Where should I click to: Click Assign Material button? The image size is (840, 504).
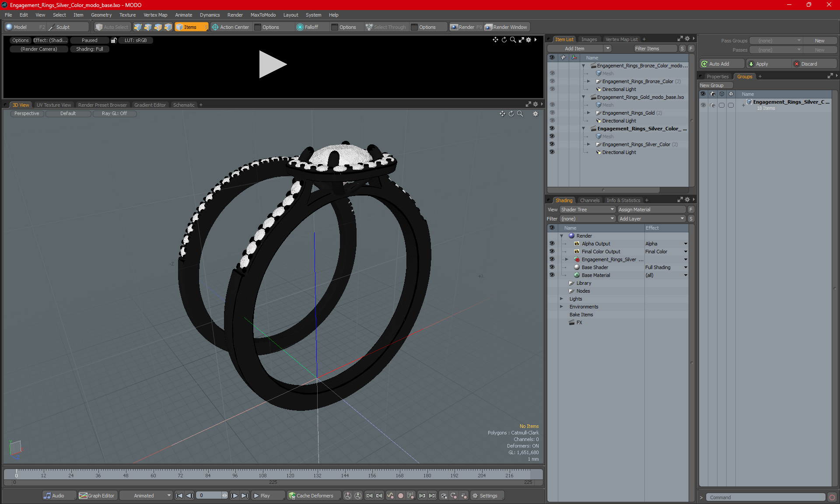coord(651,210)
